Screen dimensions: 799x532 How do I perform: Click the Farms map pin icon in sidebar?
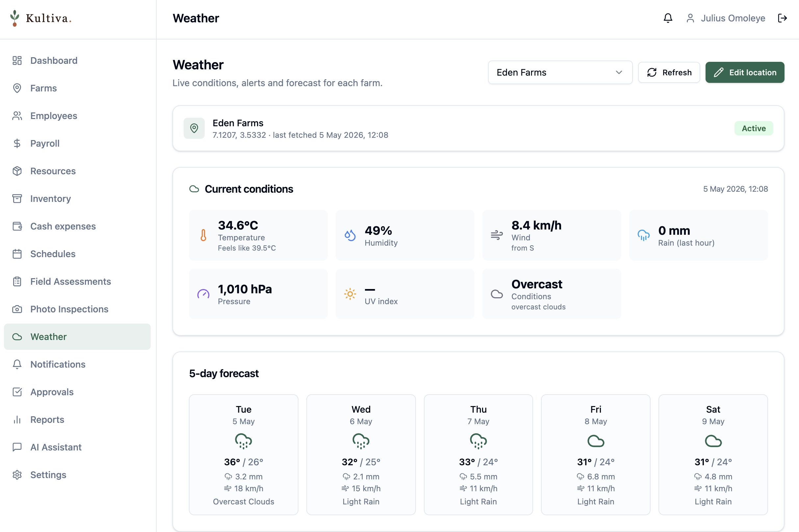tap(17, 88)
